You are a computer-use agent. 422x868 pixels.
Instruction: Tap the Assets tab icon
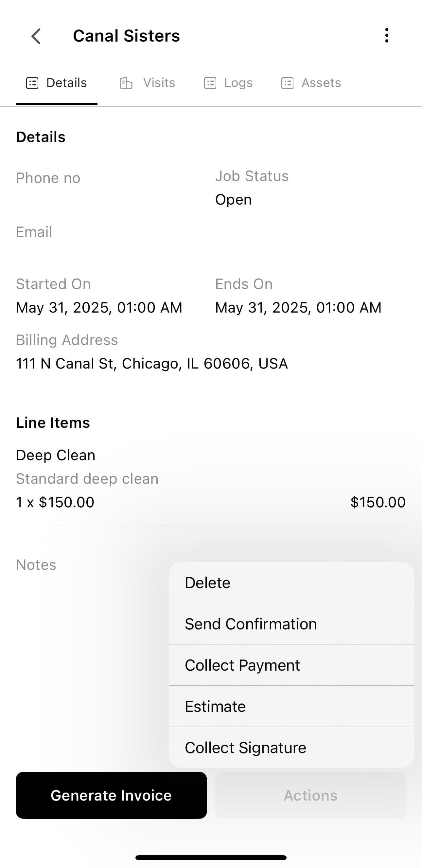click(x=287, y=83)
